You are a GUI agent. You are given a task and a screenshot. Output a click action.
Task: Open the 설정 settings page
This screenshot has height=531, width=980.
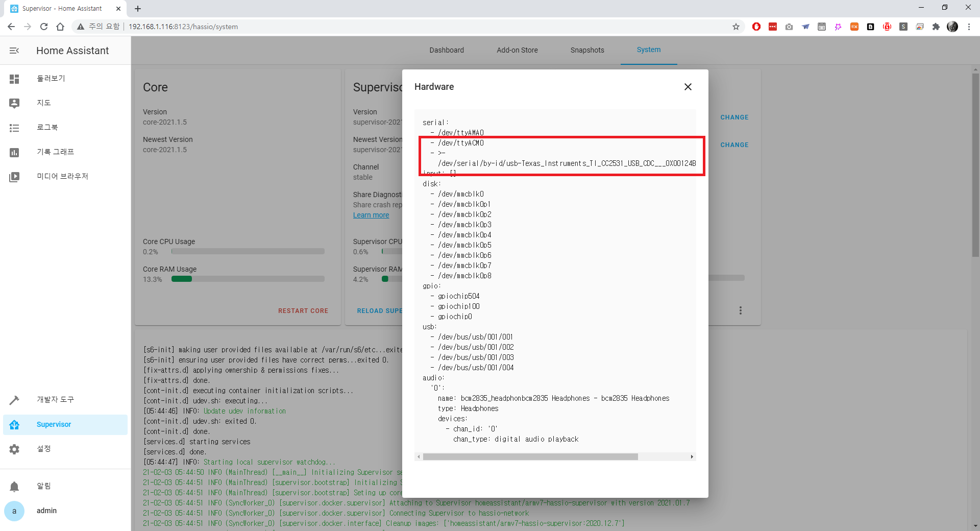pos(65,449)
